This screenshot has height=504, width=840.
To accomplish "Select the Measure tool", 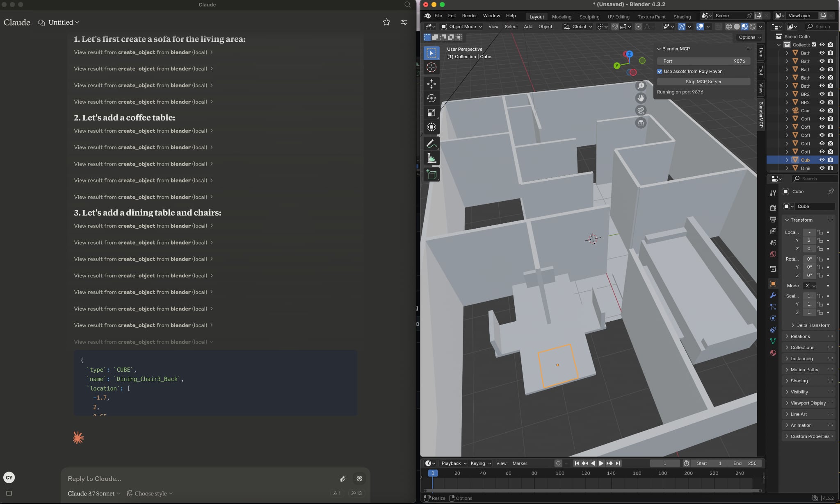I will pyautogui.click(x=431, y=158).
